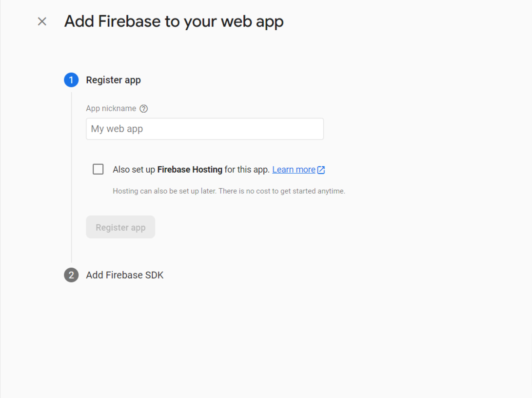Click the Add Firebase to your web app title
The width and height of the screenshot is (532, 398).
[174, 21]
